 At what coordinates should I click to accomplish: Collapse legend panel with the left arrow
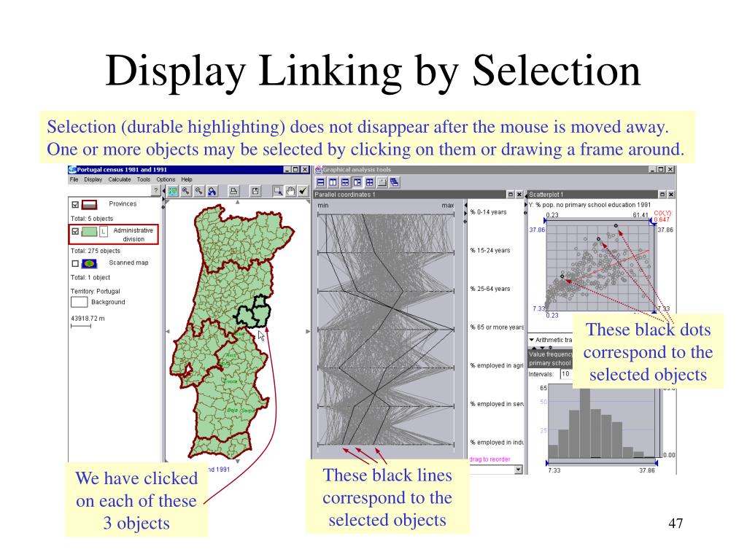pyautogui.click(x=163, y=191)
